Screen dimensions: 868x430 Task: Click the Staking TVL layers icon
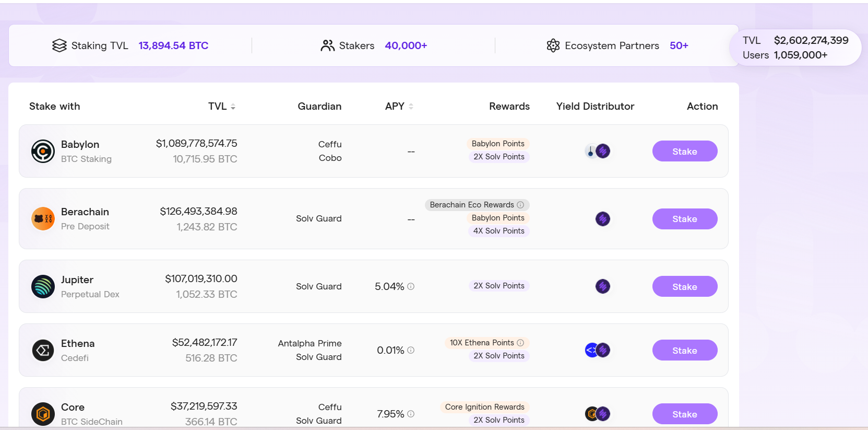[60, 46]
